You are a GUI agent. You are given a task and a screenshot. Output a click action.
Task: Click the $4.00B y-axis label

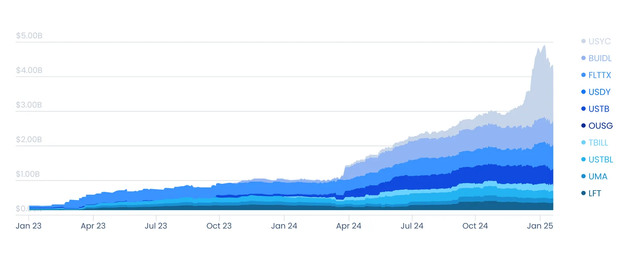click(x=29, y=70)
